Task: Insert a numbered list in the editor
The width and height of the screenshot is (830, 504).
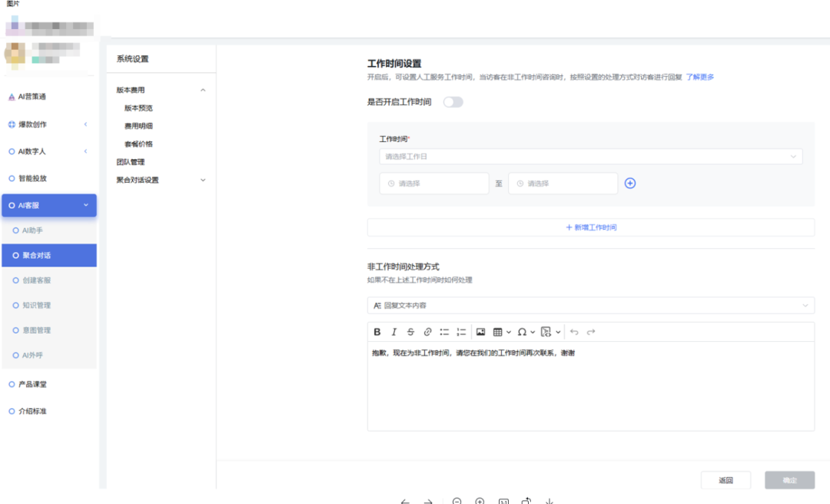Action: click(461, 332)
